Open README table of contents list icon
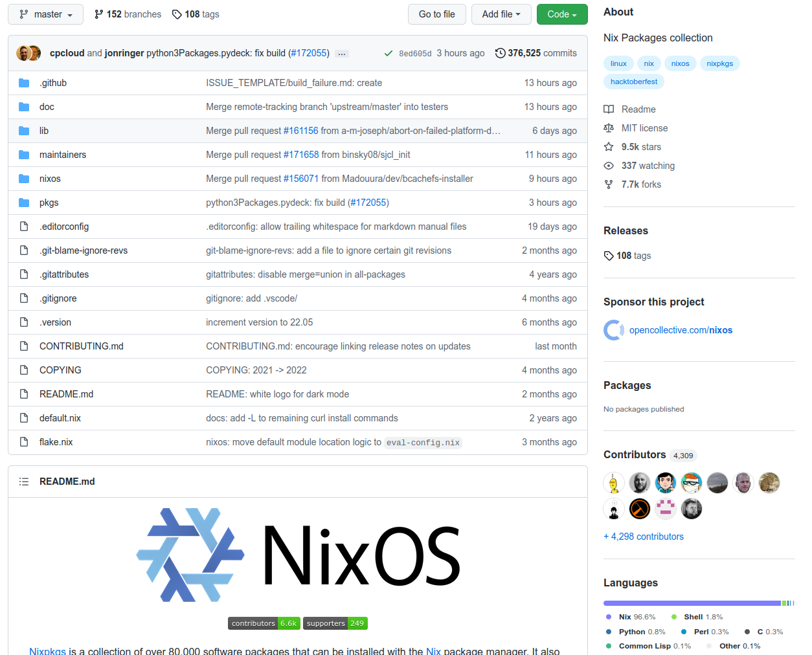The height and width of the screenshot is (655, 812). tap(24, 482)
